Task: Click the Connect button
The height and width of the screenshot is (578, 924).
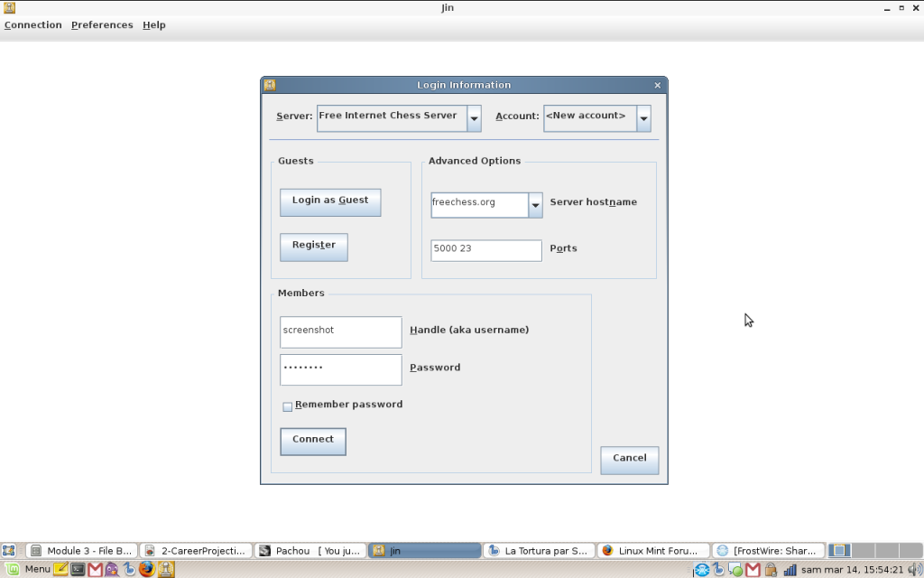Action: 313,442
